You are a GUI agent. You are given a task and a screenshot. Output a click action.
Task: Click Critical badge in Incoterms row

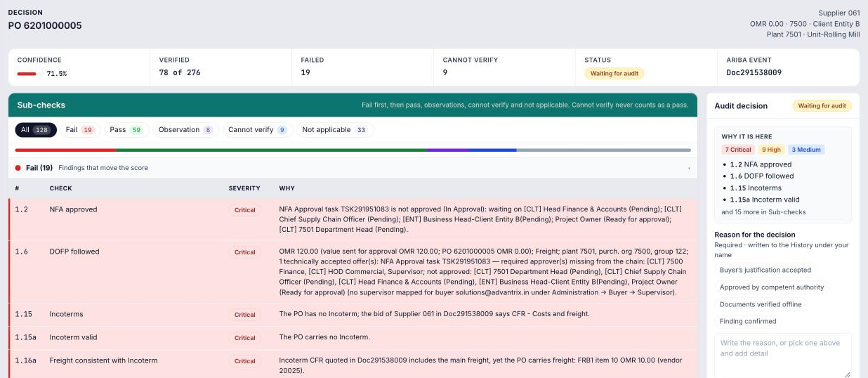tap(244, 315)
